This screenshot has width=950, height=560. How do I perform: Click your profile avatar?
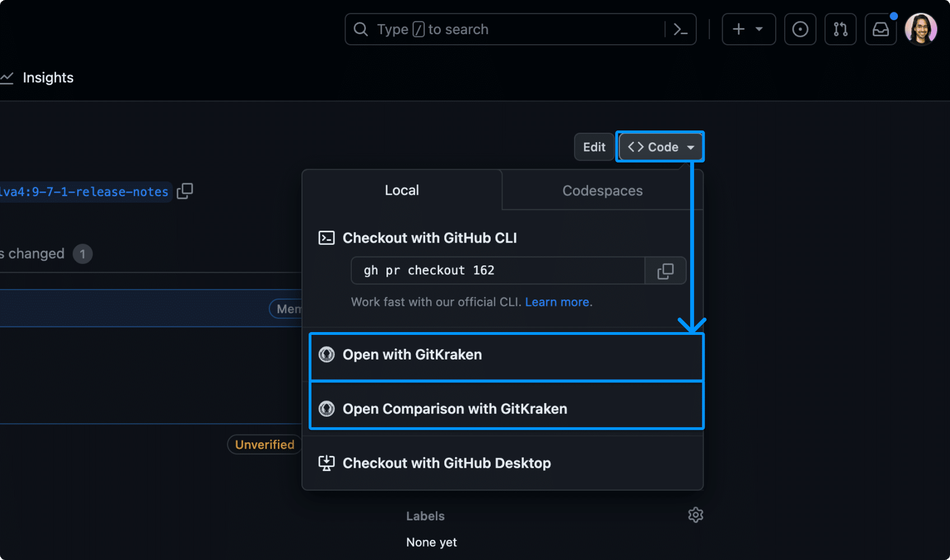[920, 29]
